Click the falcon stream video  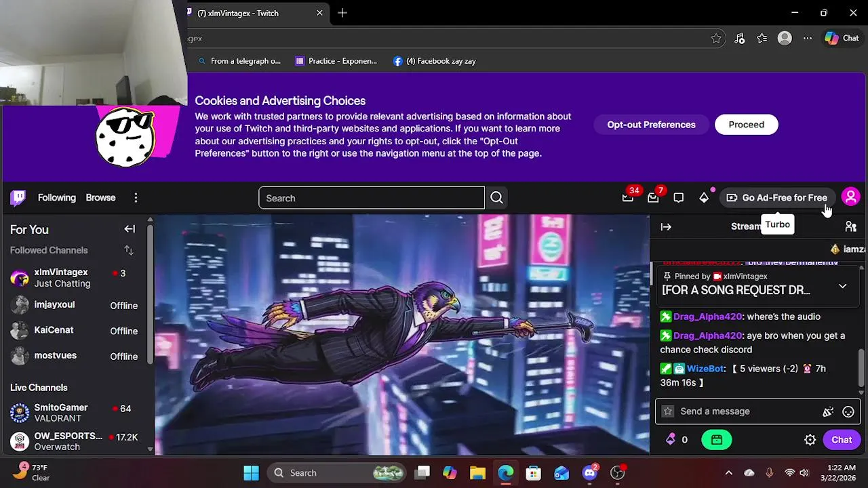(x=402, y=335)
